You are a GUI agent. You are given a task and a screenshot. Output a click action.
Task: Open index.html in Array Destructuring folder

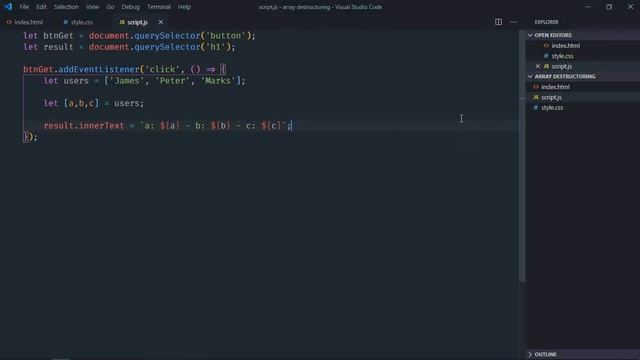pyautogui.click(x=555, y=87)
